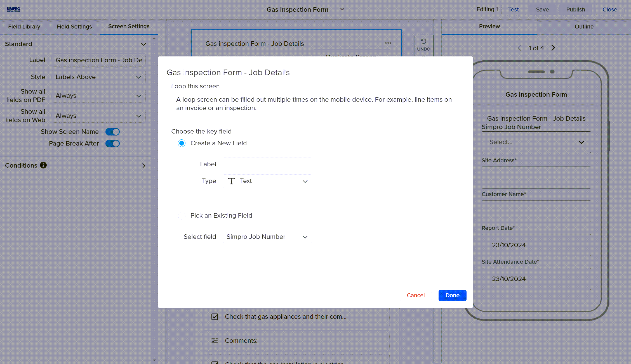Open Simpro Job Number Select dropdown in preview
The height and width of the screenshot is (364, 631).
coord(536,142)
